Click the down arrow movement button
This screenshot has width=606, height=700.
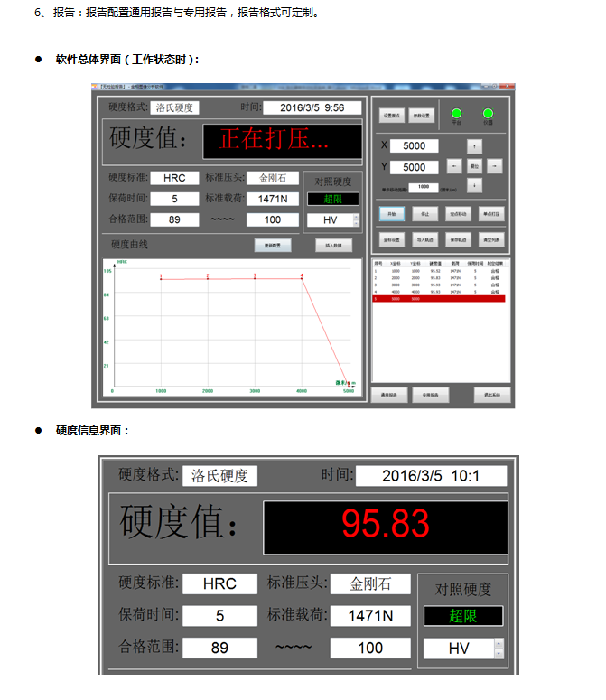(474, 185)
